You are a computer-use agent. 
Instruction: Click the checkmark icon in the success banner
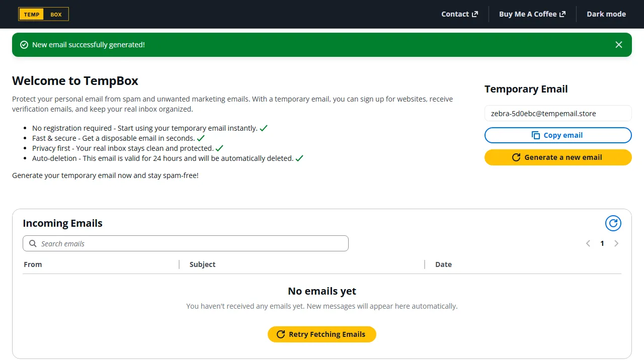(24, 45)
